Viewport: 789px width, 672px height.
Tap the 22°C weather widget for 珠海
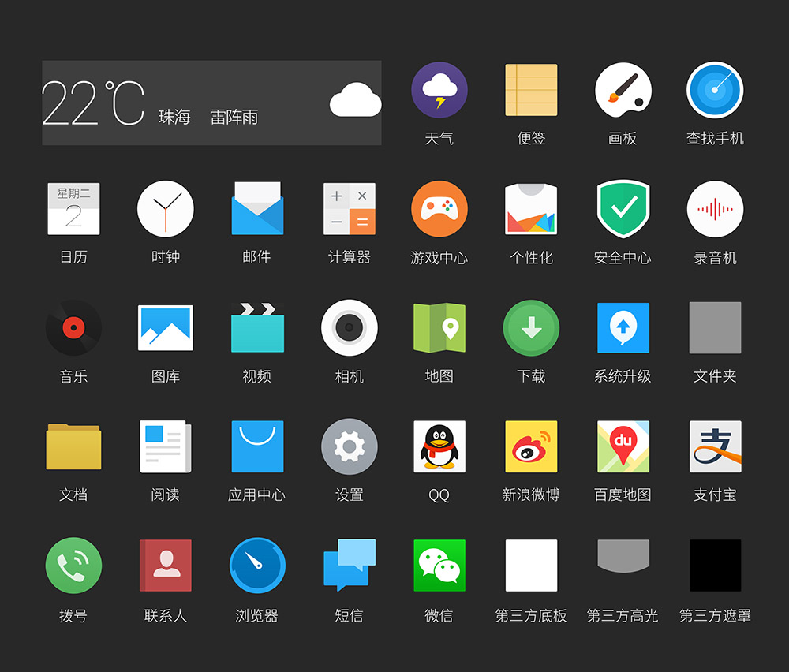pyautogui.click(x=211, y=103)
